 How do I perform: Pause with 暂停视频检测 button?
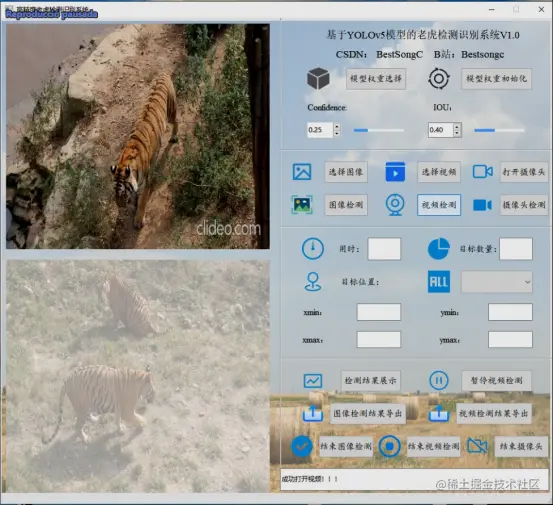[496, 381]
